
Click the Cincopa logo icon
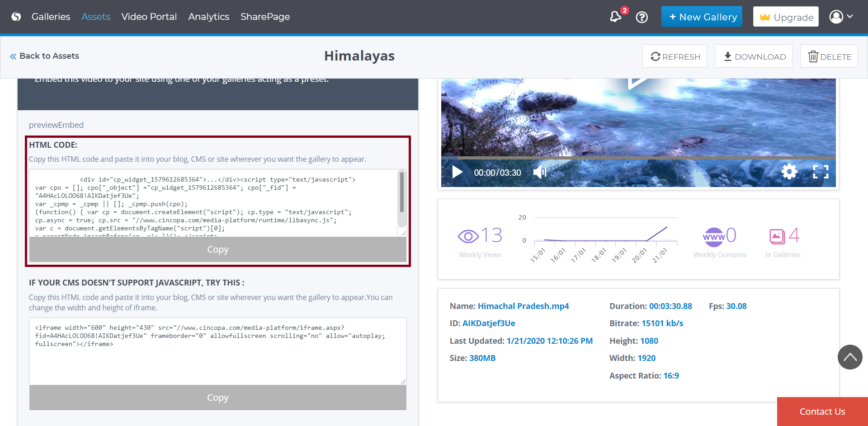(16, 17)
